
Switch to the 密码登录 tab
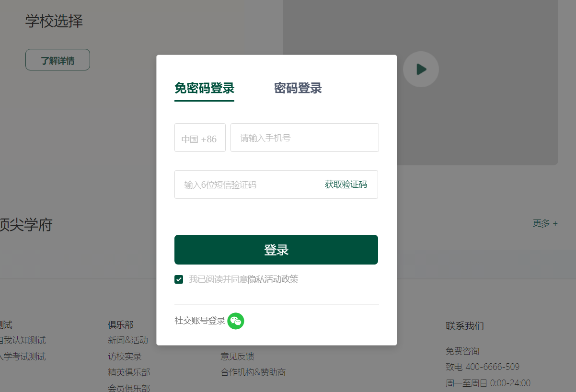[x=297, y=89]
